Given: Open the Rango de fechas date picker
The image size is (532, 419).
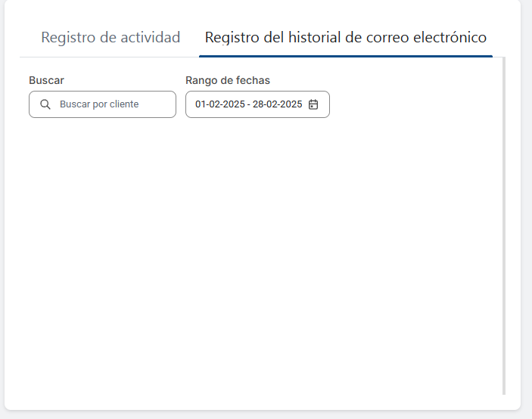Looking at the screenshot, I should tap(257, 104).
